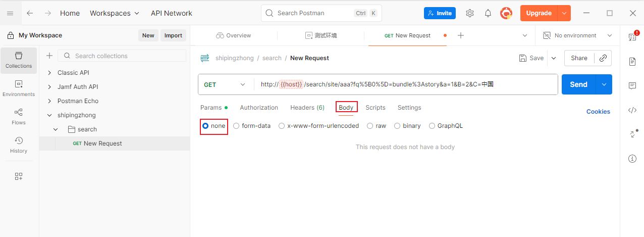The height and width of the screenshot is (237, 644).
Task: Expand the Classic API collection
Action: [49, 73]
